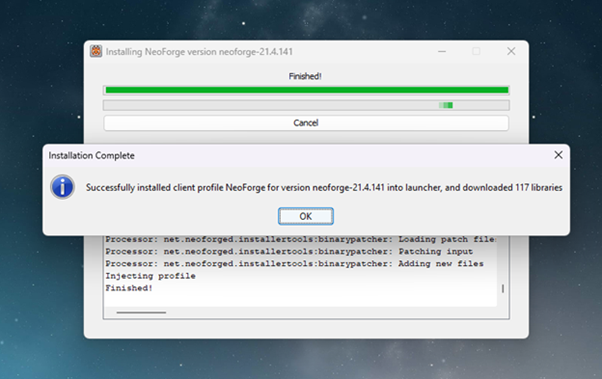Select the 'Adding new files' log line
This screenshot has height=379, width=602.
[x=294, y=264]
